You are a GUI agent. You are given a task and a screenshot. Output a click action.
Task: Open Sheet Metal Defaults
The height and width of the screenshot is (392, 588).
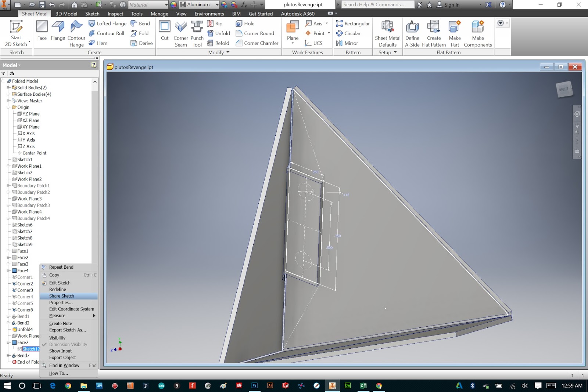click(387, 32)
